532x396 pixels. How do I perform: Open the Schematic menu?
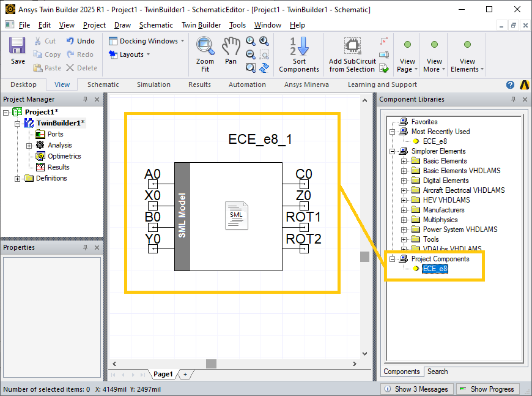click(x=156, y=25)
